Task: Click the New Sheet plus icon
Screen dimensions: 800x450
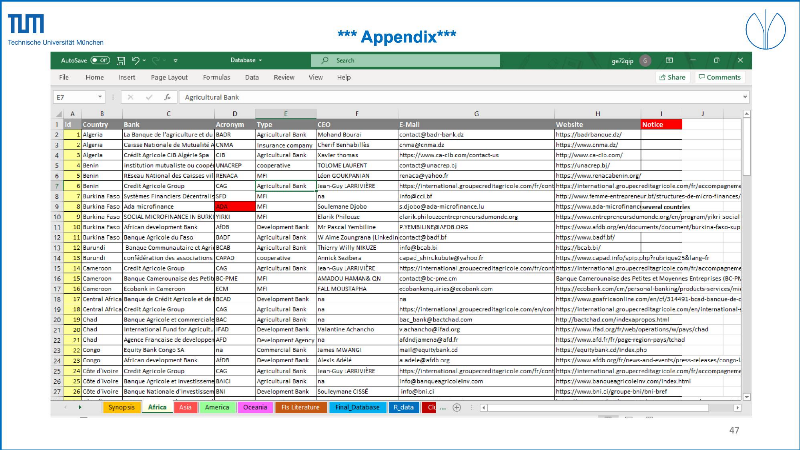Action: [x=457, y=407]
